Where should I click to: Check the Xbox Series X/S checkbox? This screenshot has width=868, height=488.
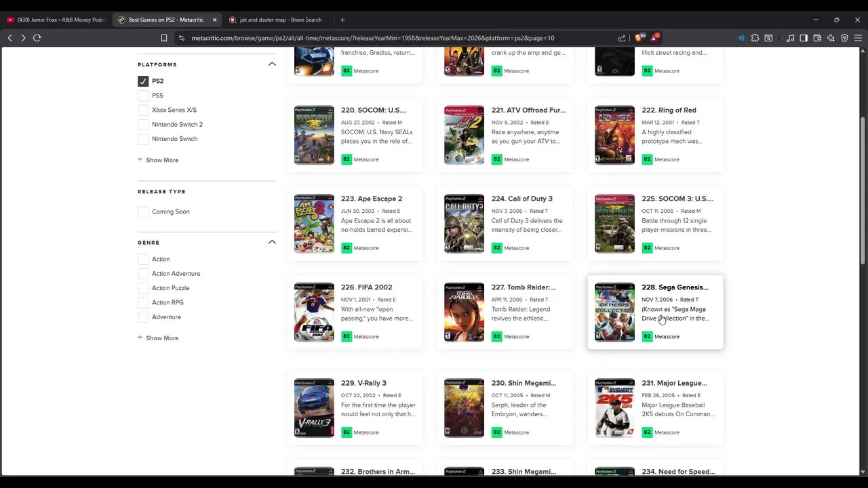[x=143, y=110]
